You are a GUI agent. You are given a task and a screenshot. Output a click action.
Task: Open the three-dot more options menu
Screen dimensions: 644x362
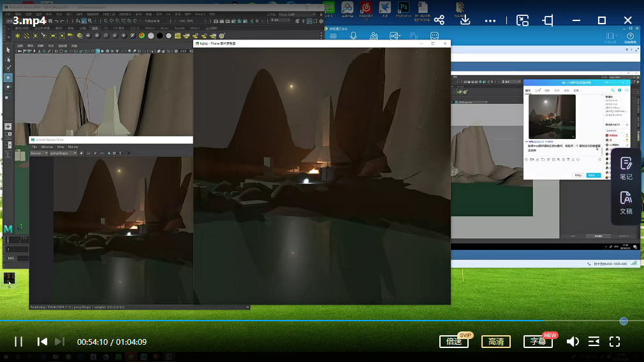coord(490,20)
